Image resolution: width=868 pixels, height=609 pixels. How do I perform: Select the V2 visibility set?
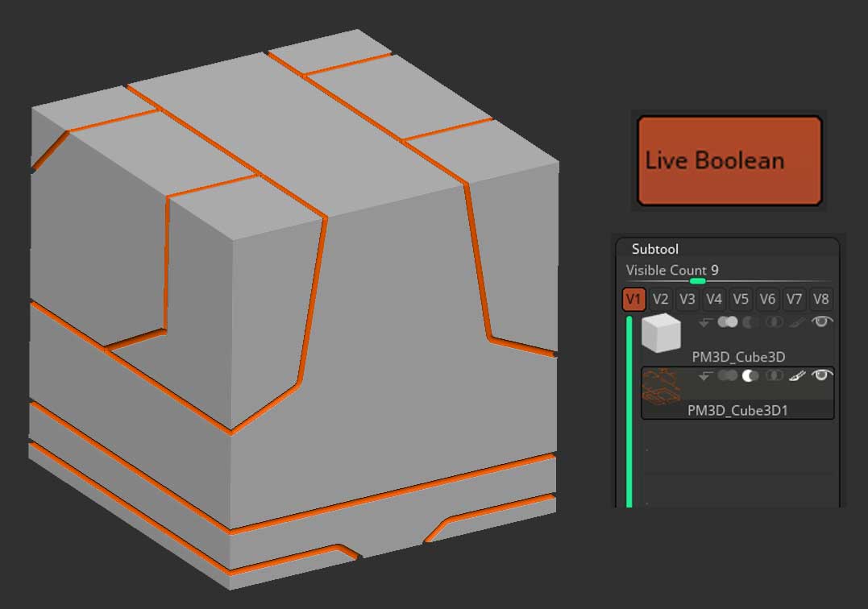(x=660, y=299)
